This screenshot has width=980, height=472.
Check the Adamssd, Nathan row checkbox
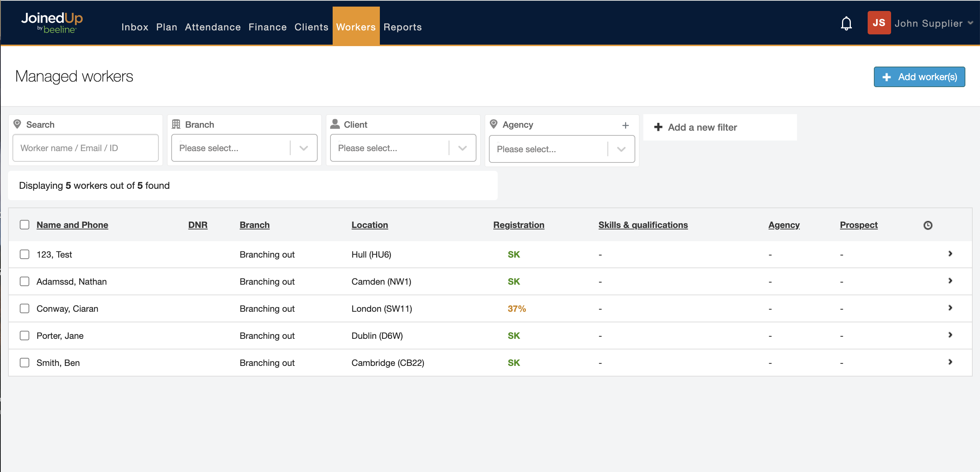[25, 281]
